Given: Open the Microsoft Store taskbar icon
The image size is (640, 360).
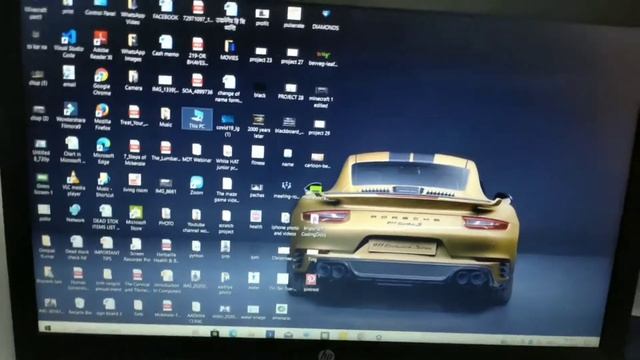Looking at the screenshot, I should point(214,333).
